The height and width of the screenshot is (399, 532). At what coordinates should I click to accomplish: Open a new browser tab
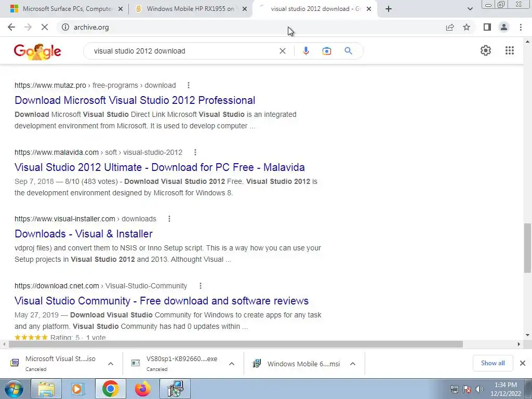tap(389, 9)
